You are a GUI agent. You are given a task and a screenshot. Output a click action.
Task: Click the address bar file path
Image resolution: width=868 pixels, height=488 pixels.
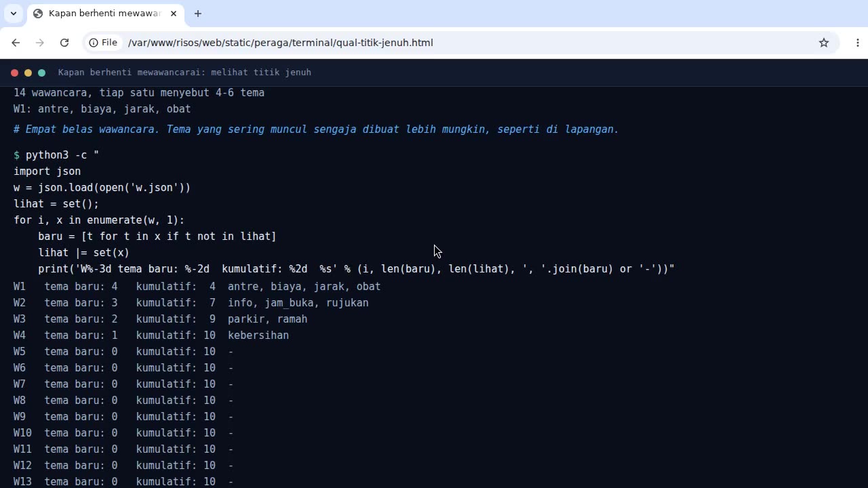coord(280,43)
